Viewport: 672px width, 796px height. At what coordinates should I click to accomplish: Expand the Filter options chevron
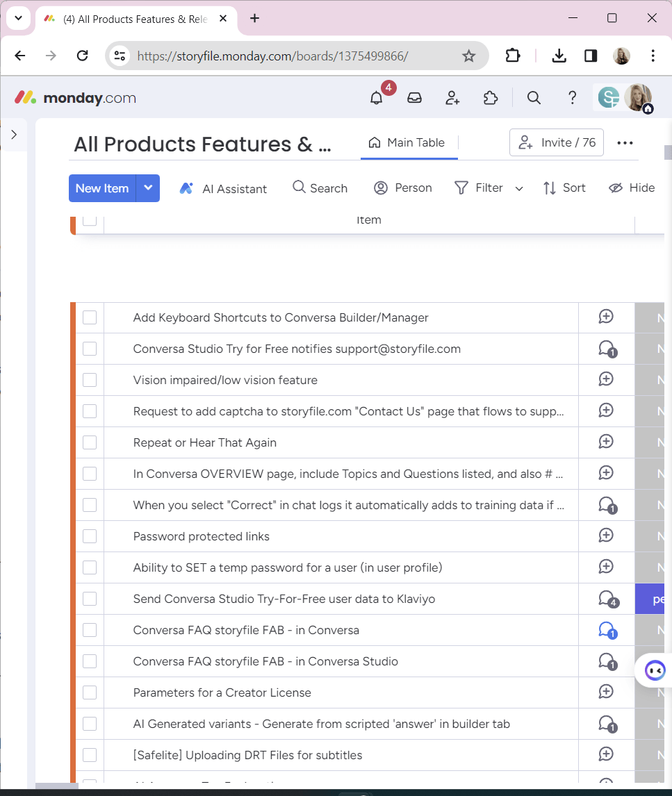[x=518, y=188]
